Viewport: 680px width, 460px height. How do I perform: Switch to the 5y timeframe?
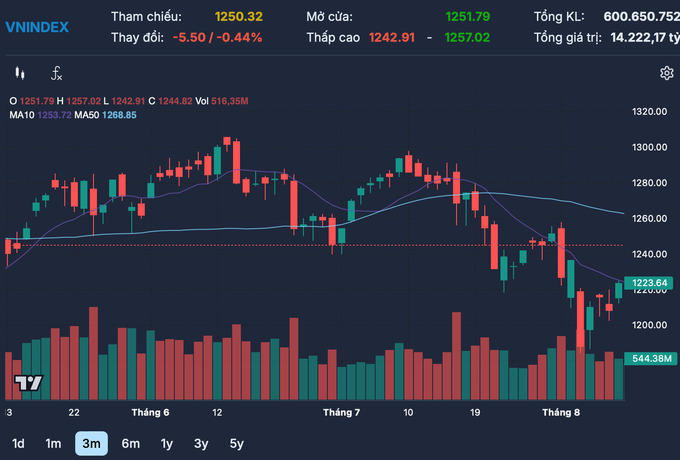(x=236, y=443)
